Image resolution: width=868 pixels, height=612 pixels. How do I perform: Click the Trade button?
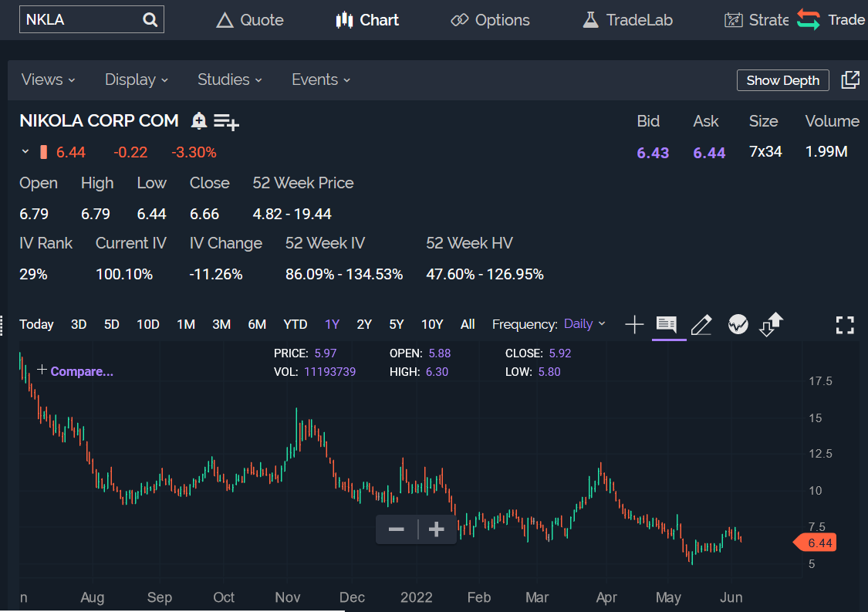point(831,20)
